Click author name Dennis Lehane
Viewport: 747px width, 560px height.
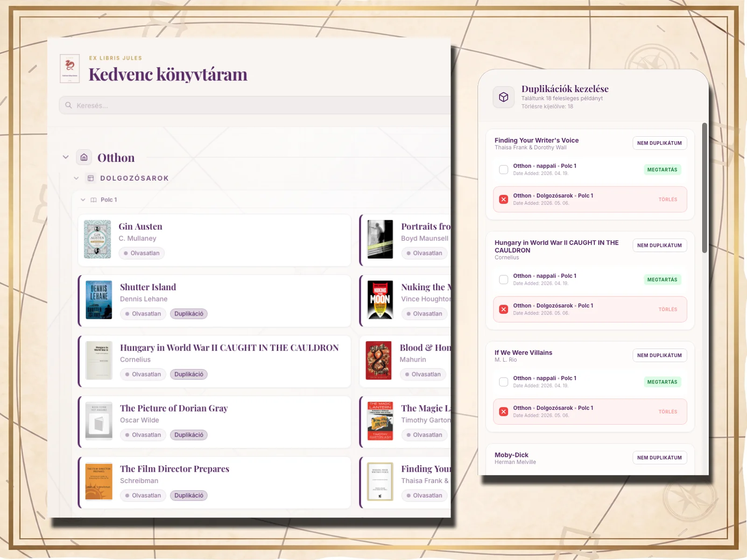click(144, 299)
